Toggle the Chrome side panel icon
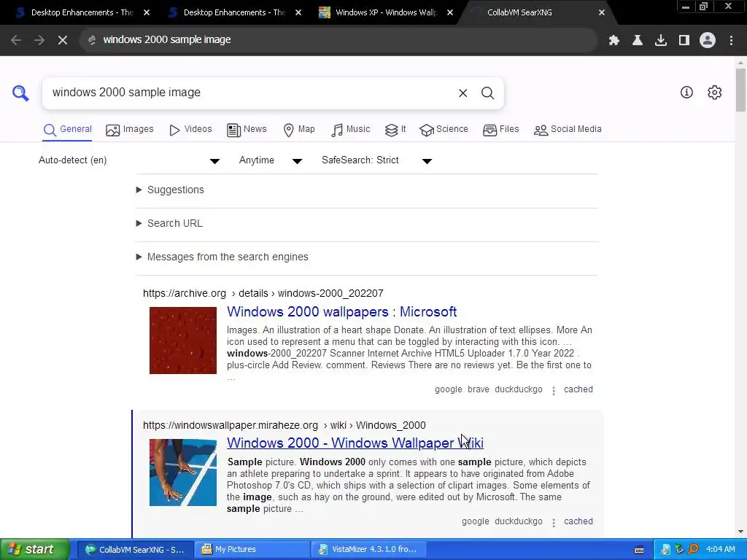Image resolution: width=747 pixels, height=560 pixels. coord(684,40)
